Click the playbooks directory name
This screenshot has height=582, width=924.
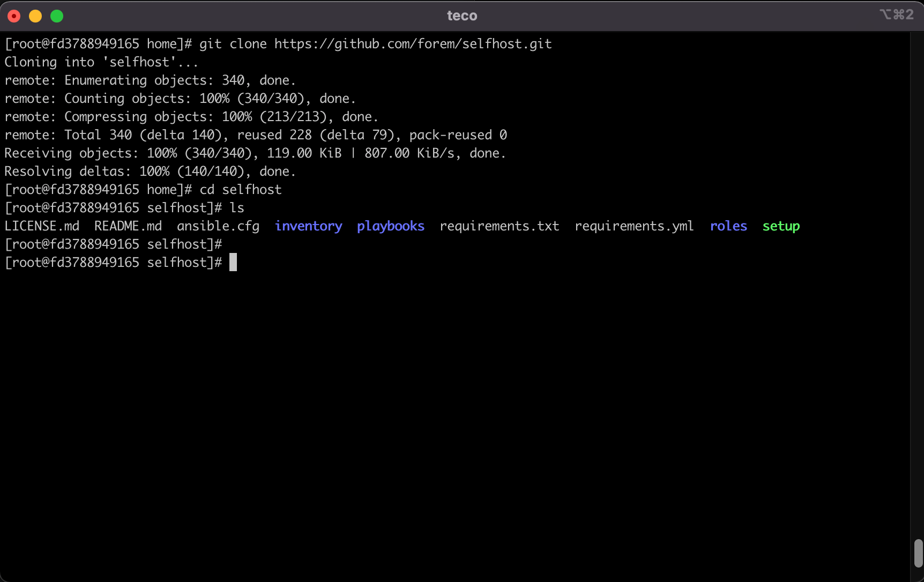[390, 226]
